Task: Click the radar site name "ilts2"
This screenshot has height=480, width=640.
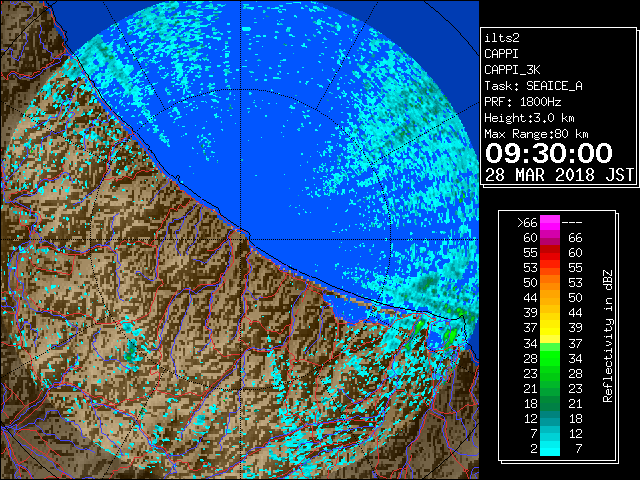Action: pyautogui.click(x=502, y=38)
